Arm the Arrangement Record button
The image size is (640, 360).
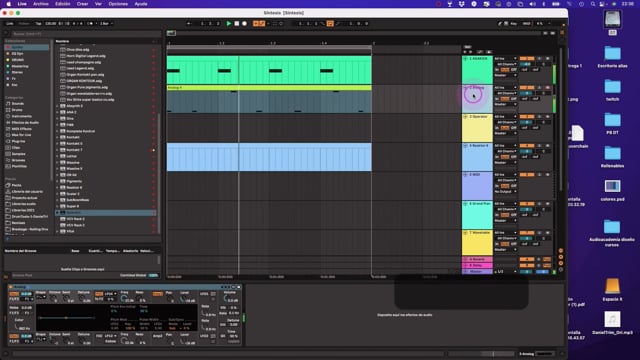[244, 24]
